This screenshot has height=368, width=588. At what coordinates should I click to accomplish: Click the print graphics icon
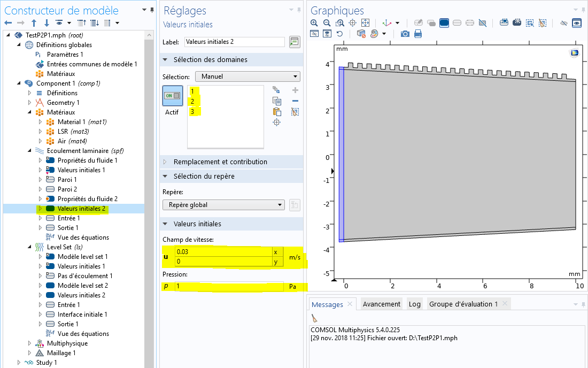click(x=418, y=34)
